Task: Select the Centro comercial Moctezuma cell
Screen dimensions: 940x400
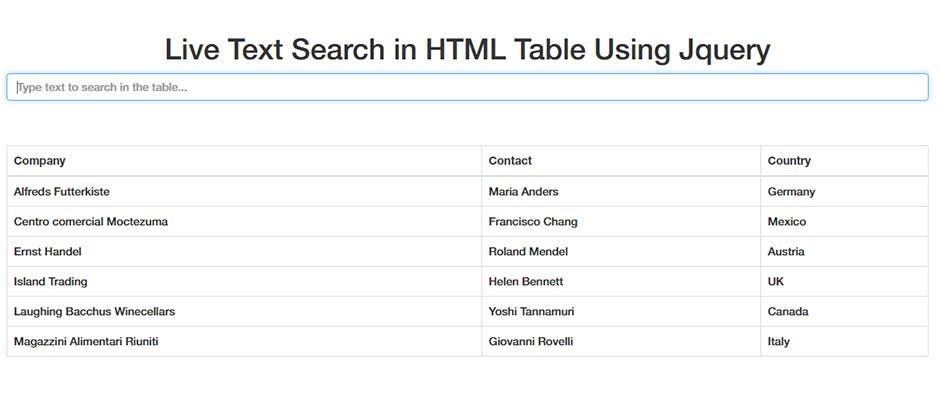Action: click(91, 221)
